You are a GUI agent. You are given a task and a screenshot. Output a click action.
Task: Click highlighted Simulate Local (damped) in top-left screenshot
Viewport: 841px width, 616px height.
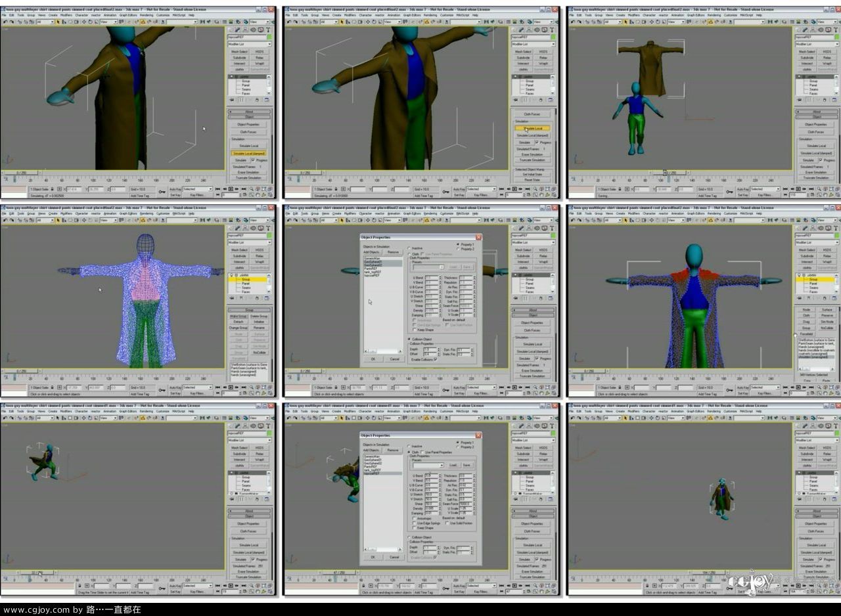(248, 153)
